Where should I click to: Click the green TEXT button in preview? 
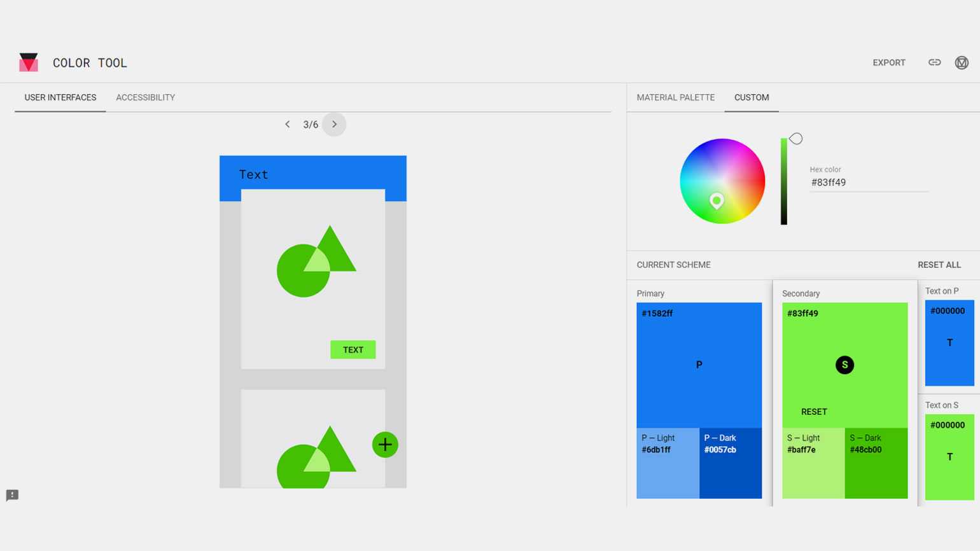coord(353,349)
